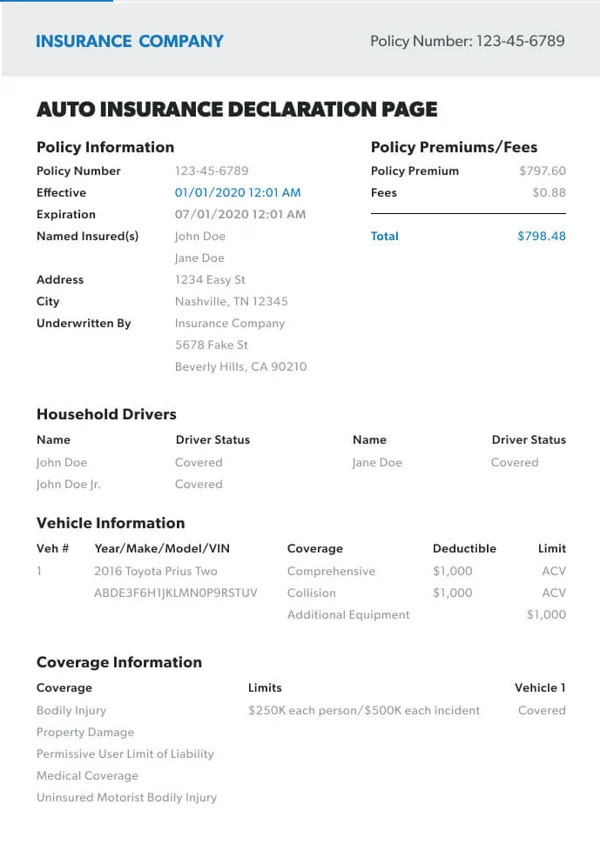The height and width of the screenshot is (844, 600).
Task: Select driver John Doe Jr. entry
Action: coord(68,485)
